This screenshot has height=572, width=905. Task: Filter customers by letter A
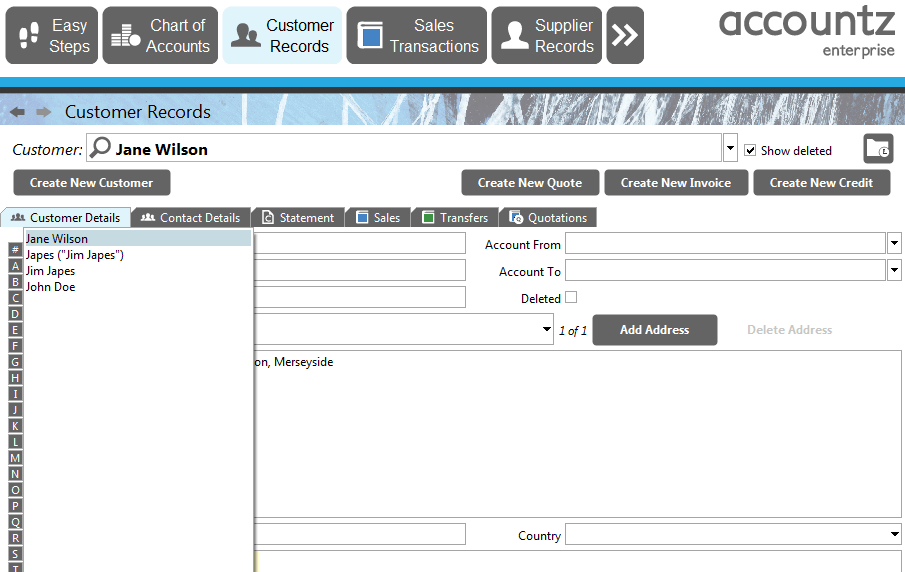(16, 266)
